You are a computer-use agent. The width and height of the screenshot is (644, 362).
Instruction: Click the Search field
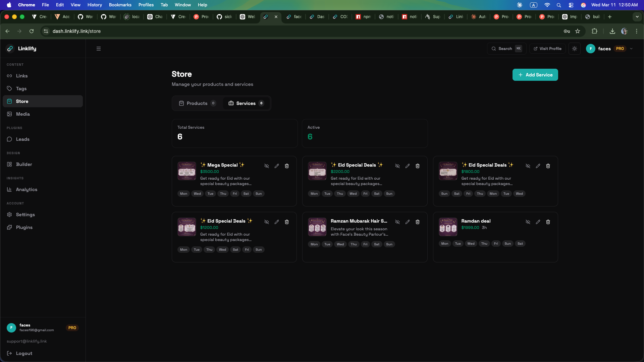coord(506,49)
